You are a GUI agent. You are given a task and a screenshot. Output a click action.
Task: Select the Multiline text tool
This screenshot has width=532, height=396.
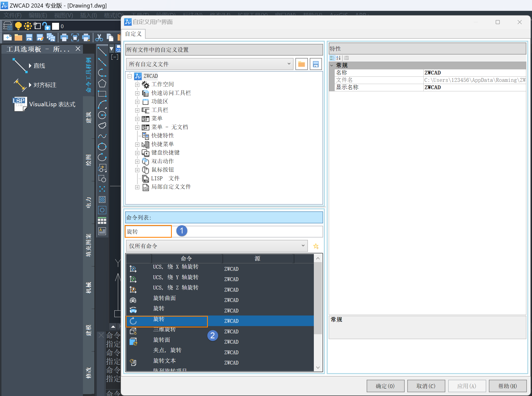point(102,231)
